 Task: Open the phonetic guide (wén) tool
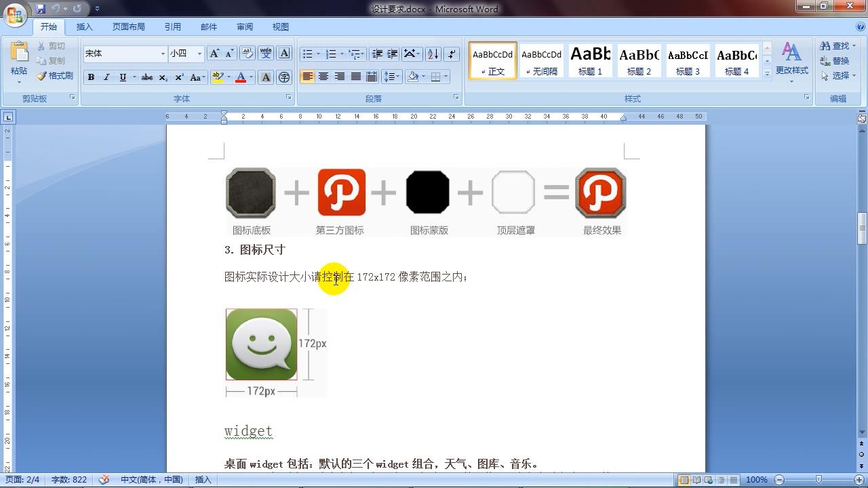266,54
